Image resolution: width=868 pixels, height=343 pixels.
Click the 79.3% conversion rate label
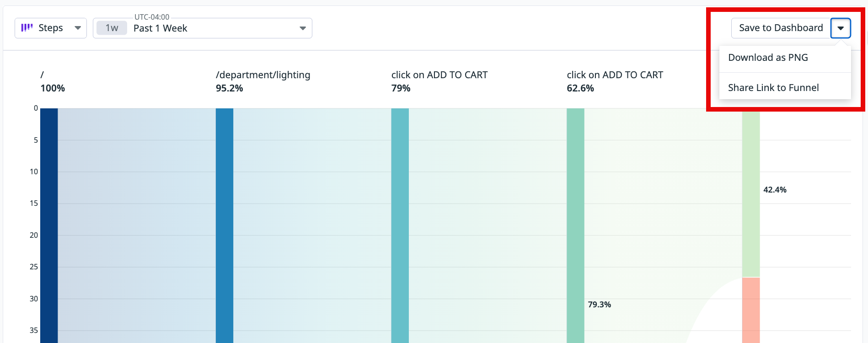click(599, 305)
